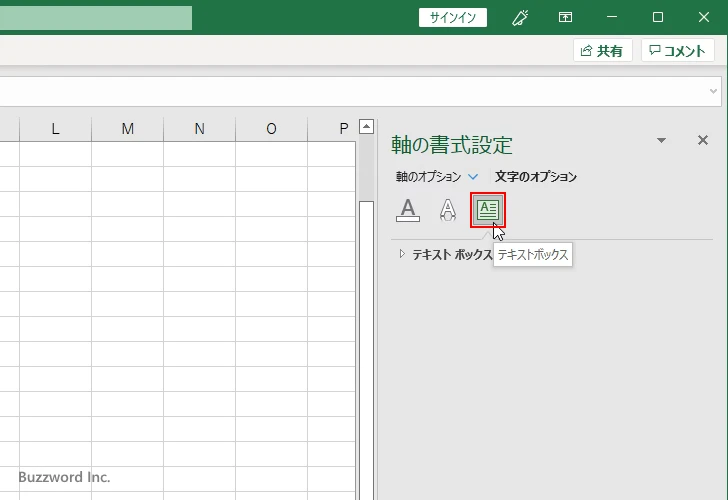The height and width of the screenshot is (500, 728).
Task: Open the コメント button
Action: (677, 50)
